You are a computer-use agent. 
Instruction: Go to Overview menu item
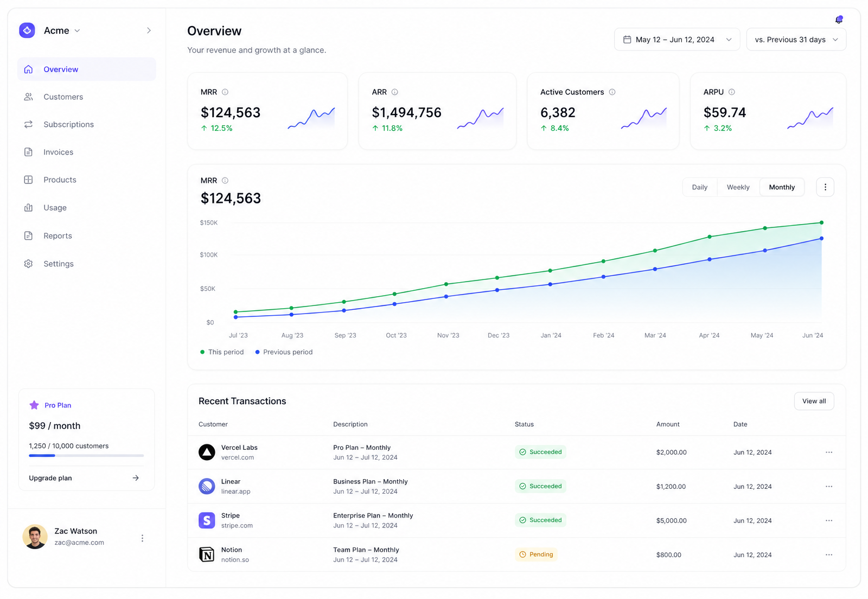tap(87, 69)
